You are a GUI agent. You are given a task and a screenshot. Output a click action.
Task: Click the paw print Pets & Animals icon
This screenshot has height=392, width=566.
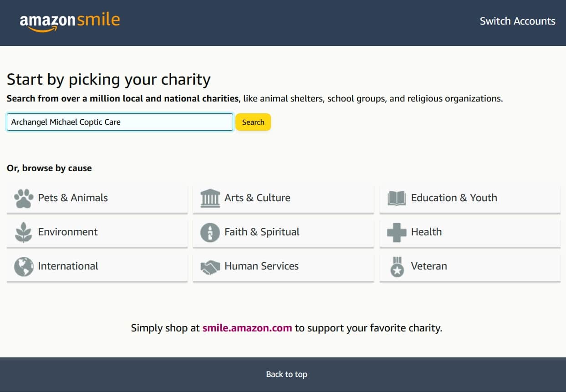pos(24,199)
